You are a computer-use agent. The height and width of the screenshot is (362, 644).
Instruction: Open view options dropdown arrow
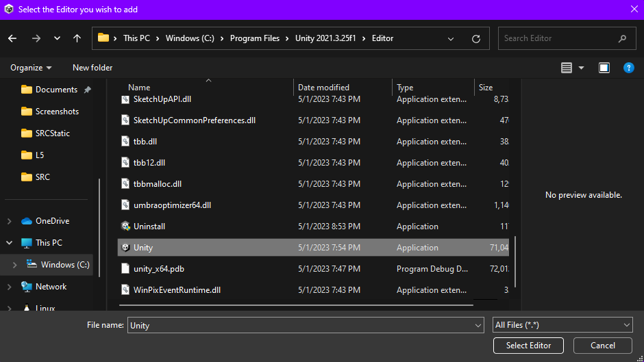(581, 68)
